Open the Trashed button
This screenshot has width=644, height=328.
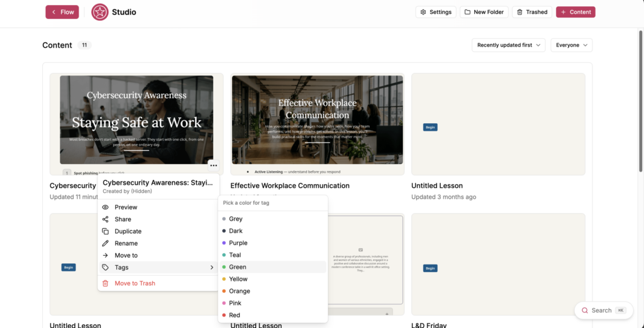click(x=532, y=12)
